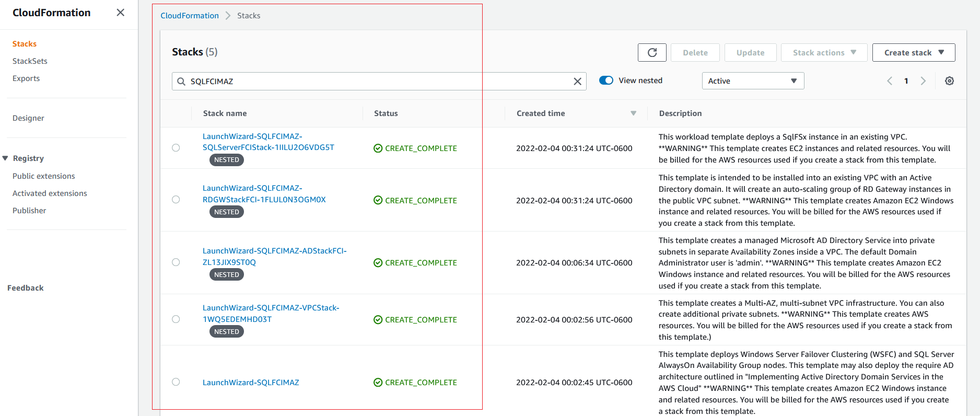Go to previous page arrow
The width and height of the screenshot is (980, 416).
click(x=890, y=81)
